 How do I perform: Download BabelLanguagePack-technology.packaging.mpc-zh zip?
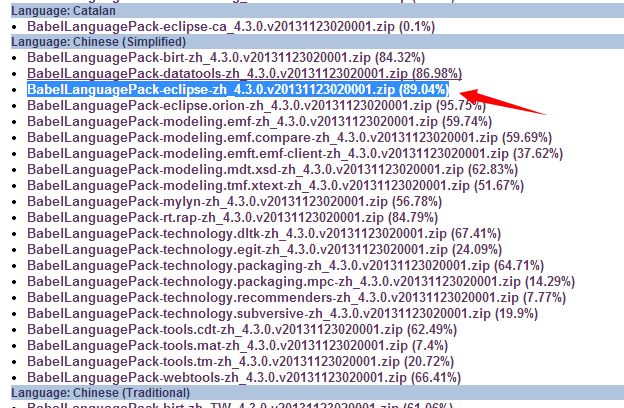[301, 281]
